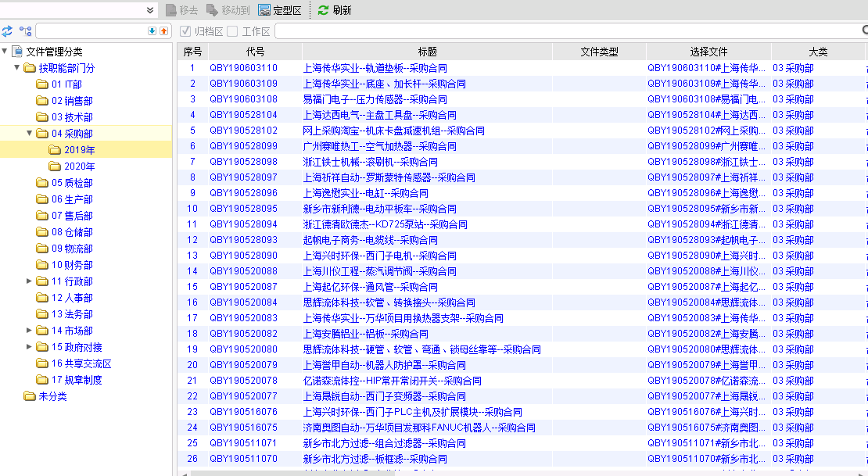Click the 文件类型 column header
The image size is (868, 476).
pyautogui.click(x=599, y=52)
